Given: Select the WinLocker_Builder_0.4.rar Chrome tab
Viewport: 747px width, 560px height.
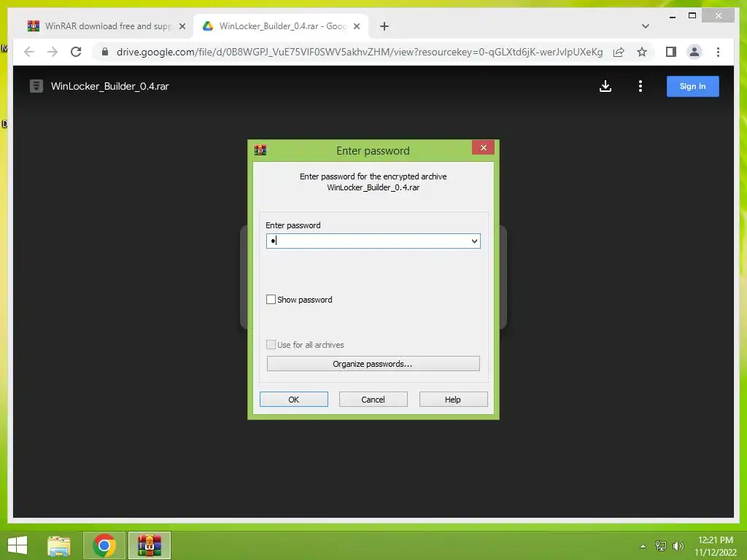Looking at the screenshot, I should (282, 26).
